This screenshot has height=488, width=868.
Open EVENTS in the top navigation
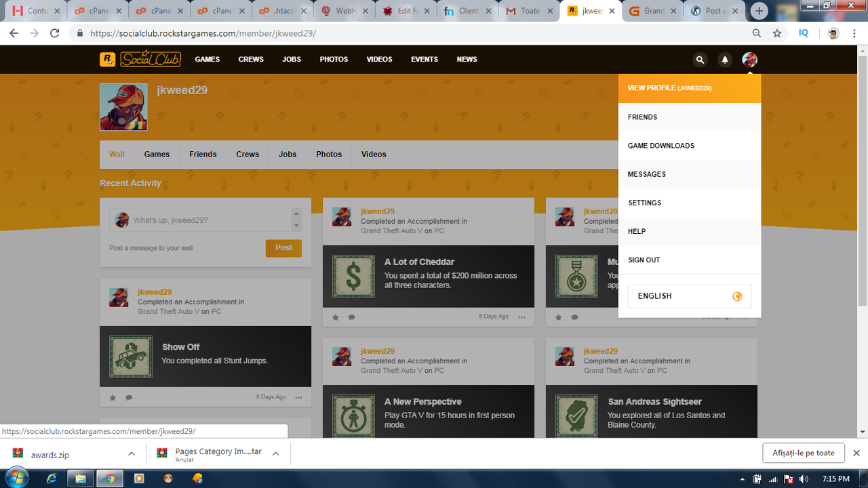pyautogui.click(x=425, y=60)
